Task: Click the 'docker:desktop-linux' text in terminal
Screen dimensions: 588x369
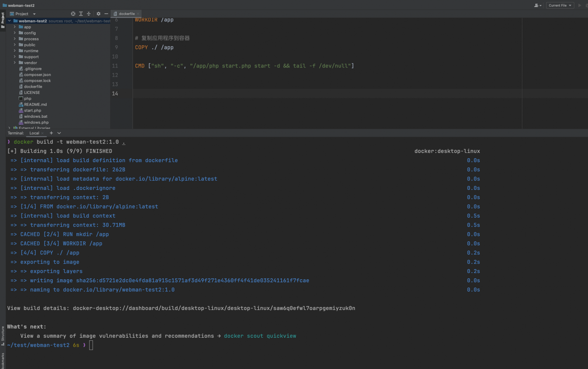Action: [x=447, y=151]
